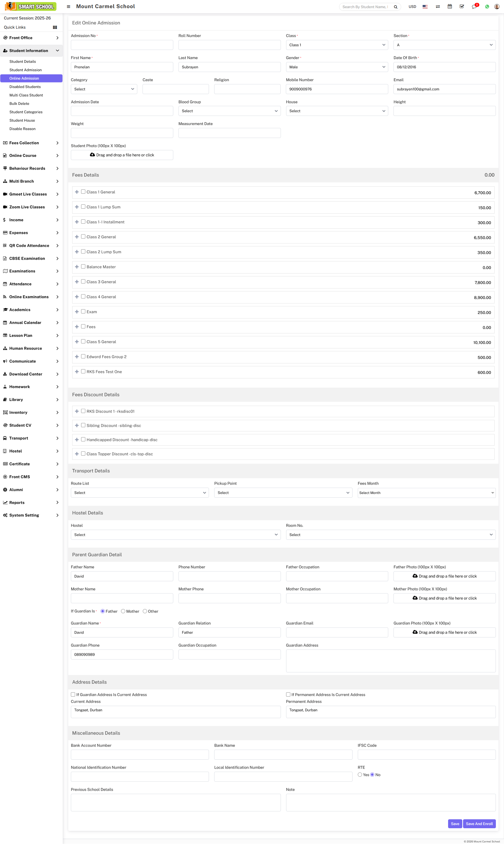Screen dimensions: 504x844
Task: Open the WhatsApp icon in header
Action: tap(487, 7)
